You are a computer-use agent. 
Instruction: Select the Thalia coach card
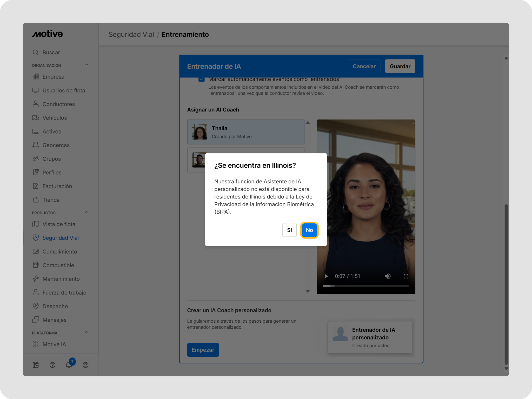[x=246, y=132]
